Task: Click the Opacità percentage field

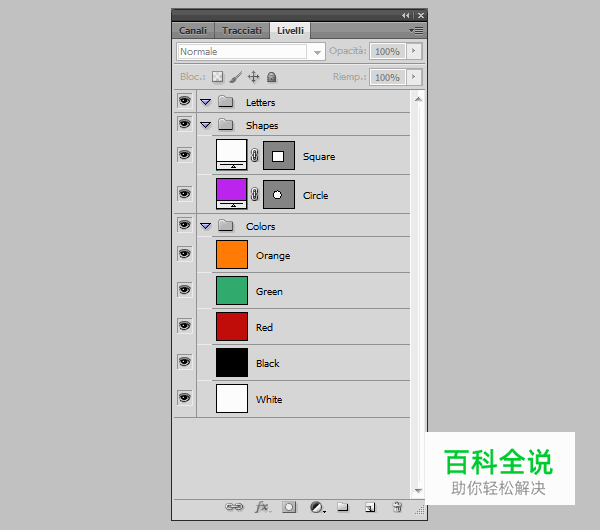Action: pyautogui.click(x=386, y=51)
